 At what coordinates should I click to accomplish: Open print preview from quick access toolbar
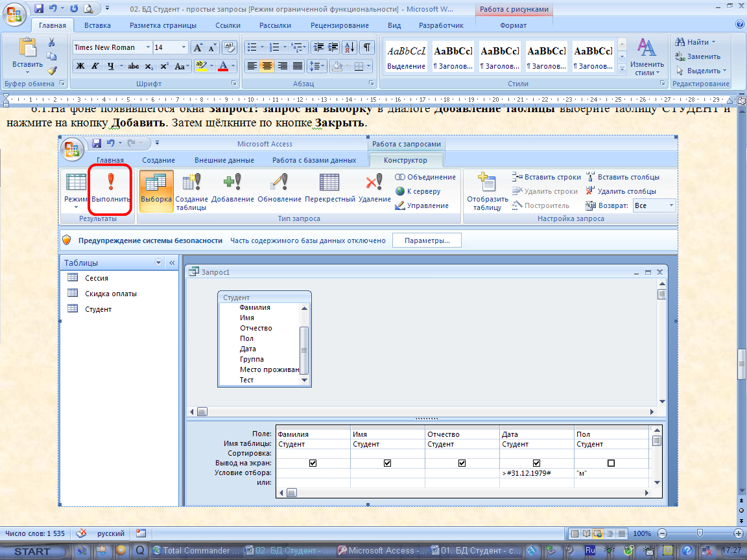click(88, 8)
